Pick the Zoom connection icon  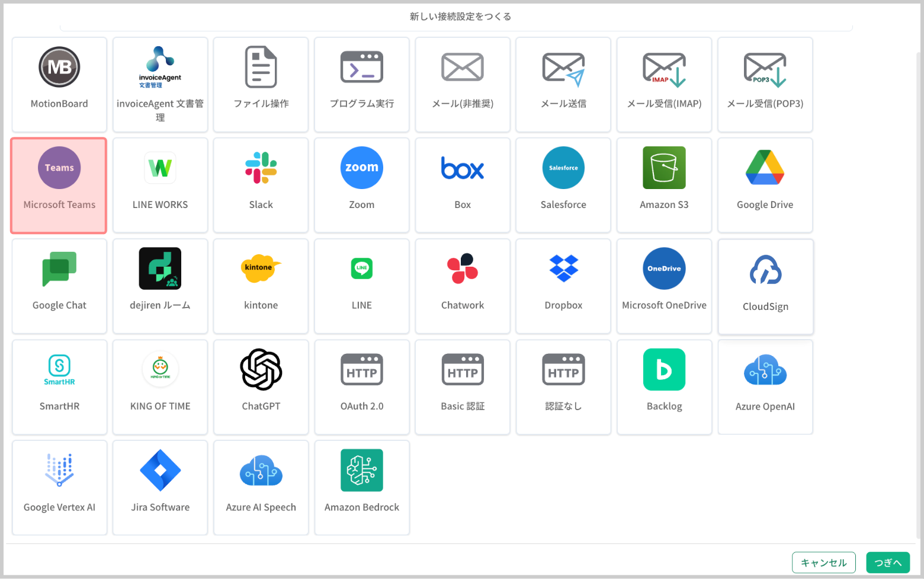click(x=361, y=168)
